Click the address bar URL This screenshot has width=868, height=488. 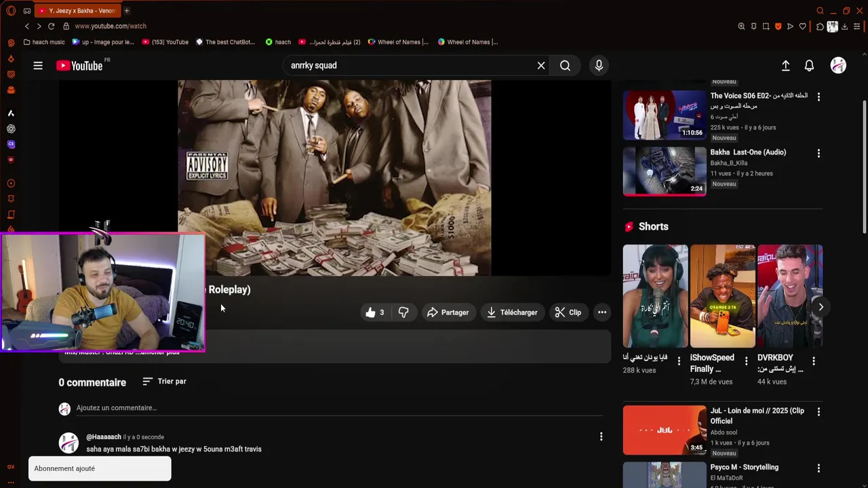point(111,26)
